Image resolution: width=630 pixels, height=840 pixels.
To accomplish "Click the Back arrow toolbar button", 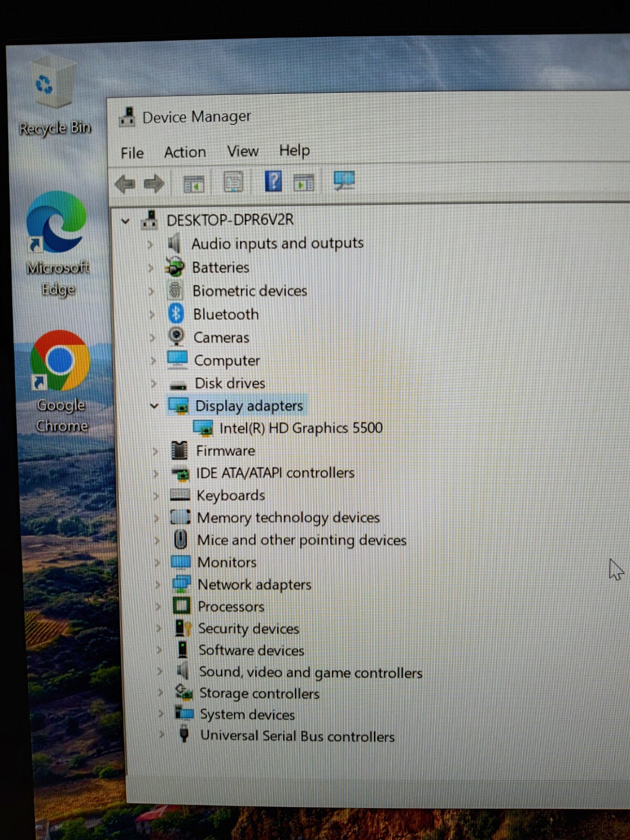I will (x=125, y=184).
